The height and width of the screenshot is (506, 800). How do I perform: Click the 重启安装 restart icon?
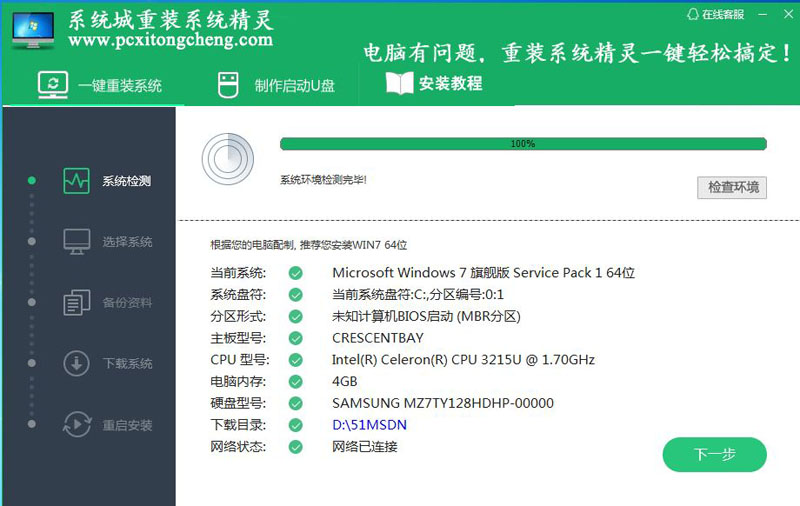(x=77, y=424)
